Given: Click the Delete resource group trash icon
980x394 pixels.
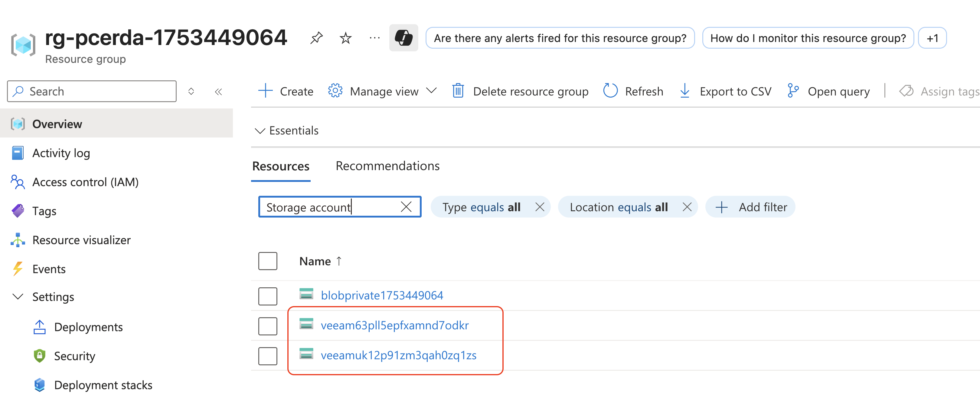Looking at the screenshot, I should tap(458, 91).
